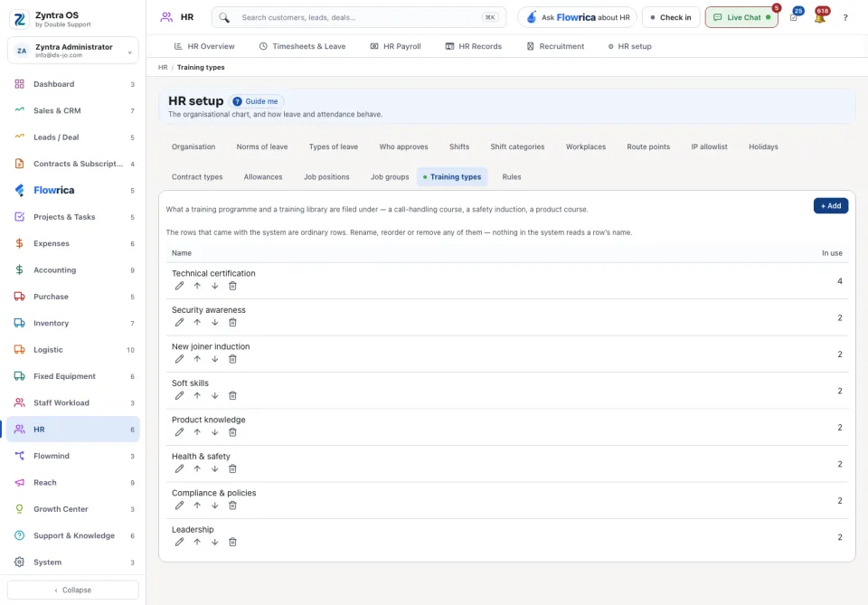Open the IP allowlist tab
This screenshot has height=605, width=868.
(709, 147)
